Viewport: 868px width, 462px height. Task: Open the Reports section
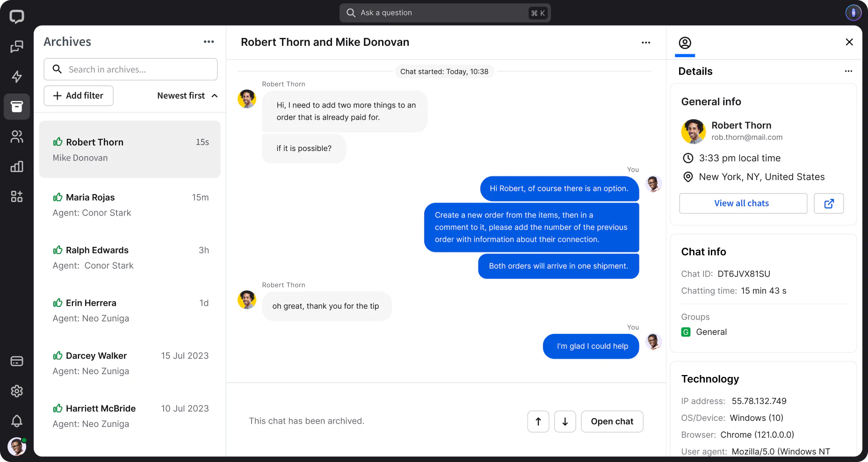click(x=17, y=166)
